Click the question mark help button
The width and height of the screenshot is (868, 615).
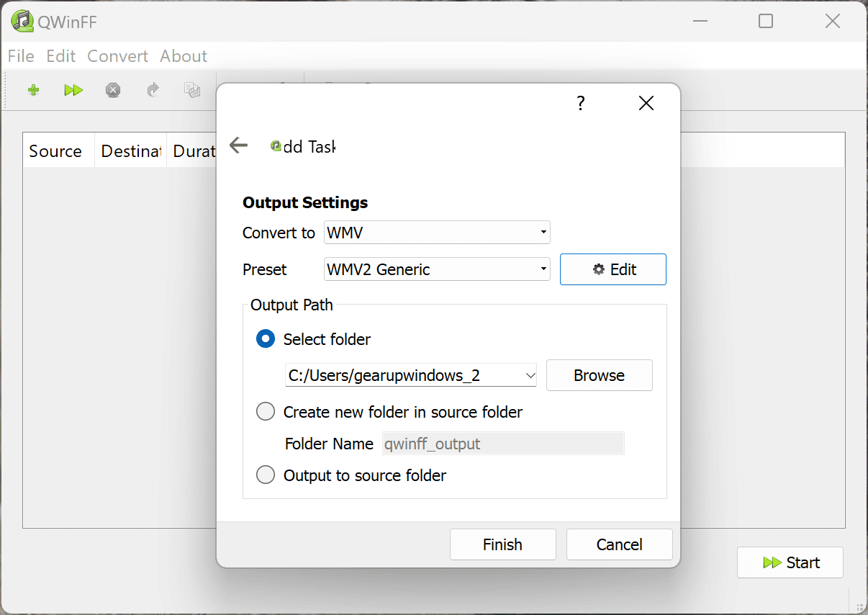point(581,103)
